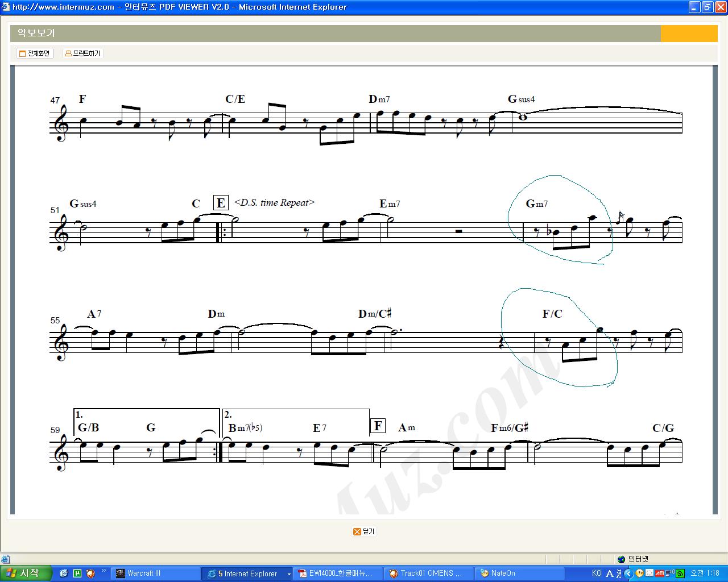Screen dimensions: 728x582
Task: Click the '<D.S. time Repeat>' marking
Action: coord(274,202)
